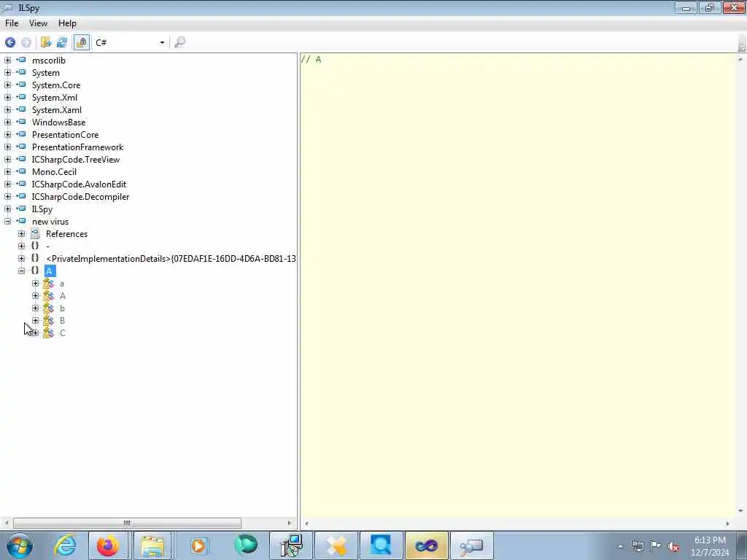The width and height of the screenshot is (747, 560).
Task: Select ICSharpCode.Decompiler in the tree
Action: coord(80,197)
